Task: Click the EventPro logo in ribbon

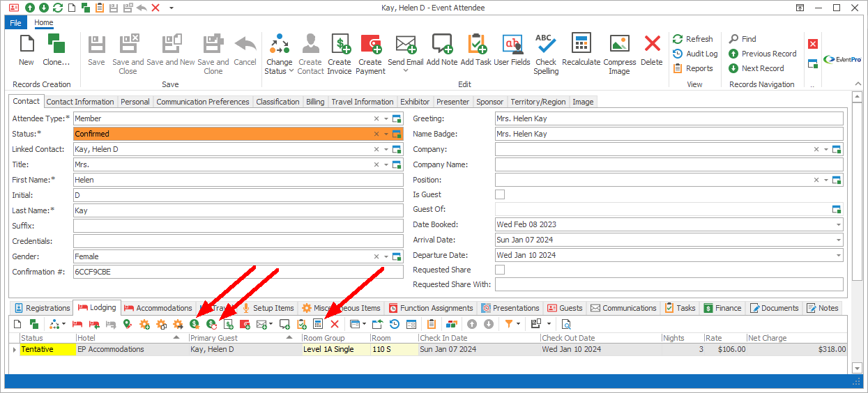Action: click(842, 59)
